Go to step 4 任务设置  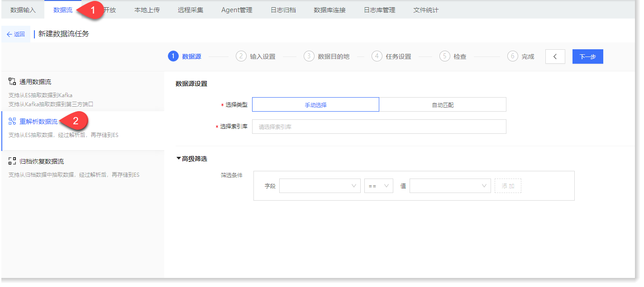tap(391, 56)
